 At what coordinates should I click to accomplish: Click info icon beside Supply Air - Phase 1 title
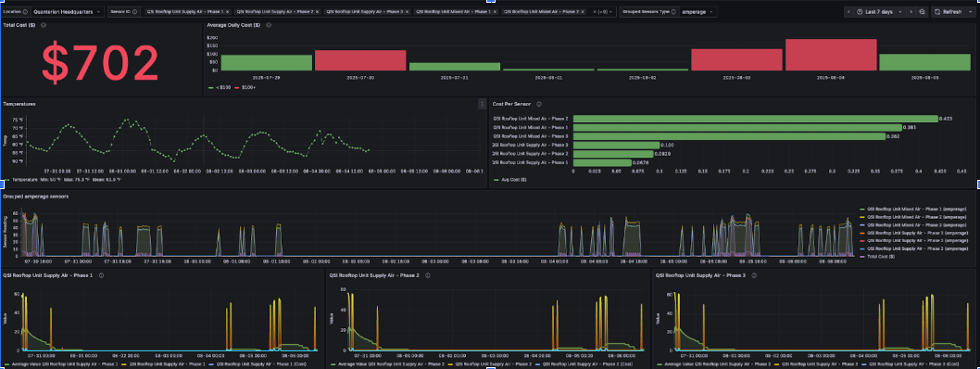pyautogui.click(x=101, y=274)
